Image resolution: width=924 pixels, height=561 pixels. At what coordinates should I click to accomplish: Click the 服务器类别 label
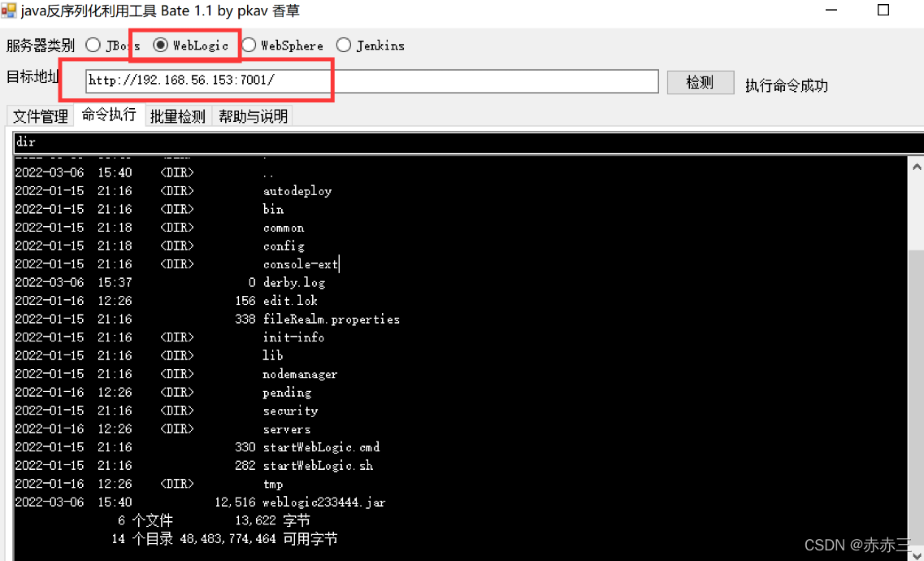coord(40,46)
